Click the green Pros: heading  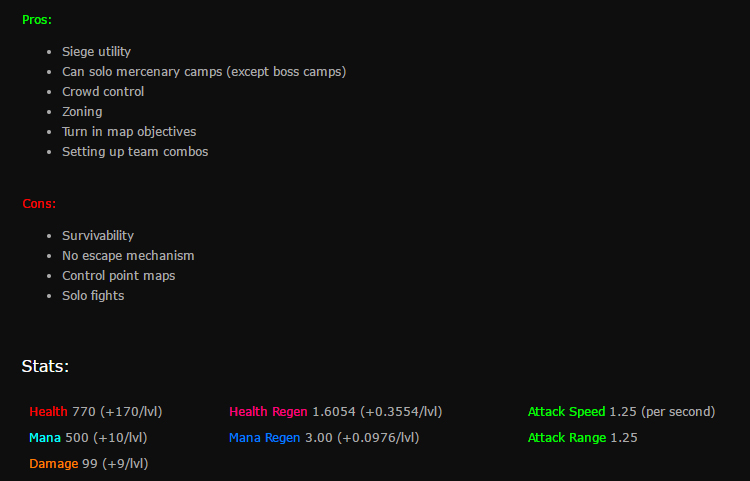[x=37, y=20]
